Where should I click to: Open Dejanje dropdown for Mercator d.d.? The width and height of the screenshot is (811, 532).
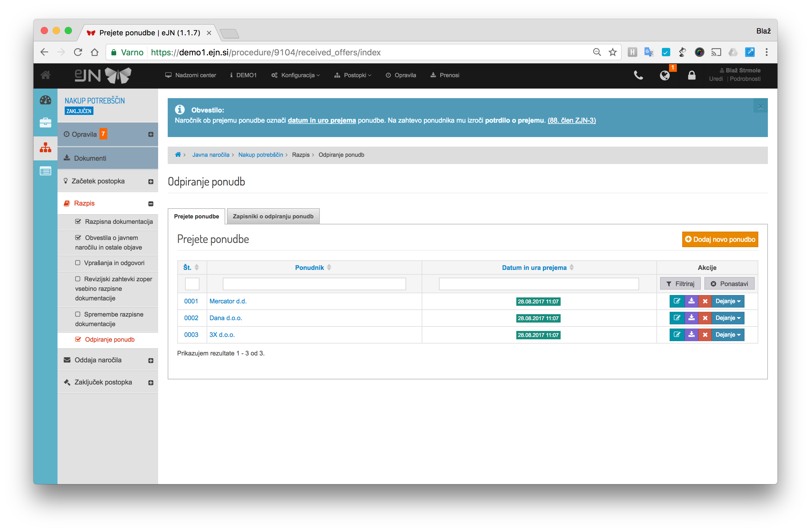point(728,301)
